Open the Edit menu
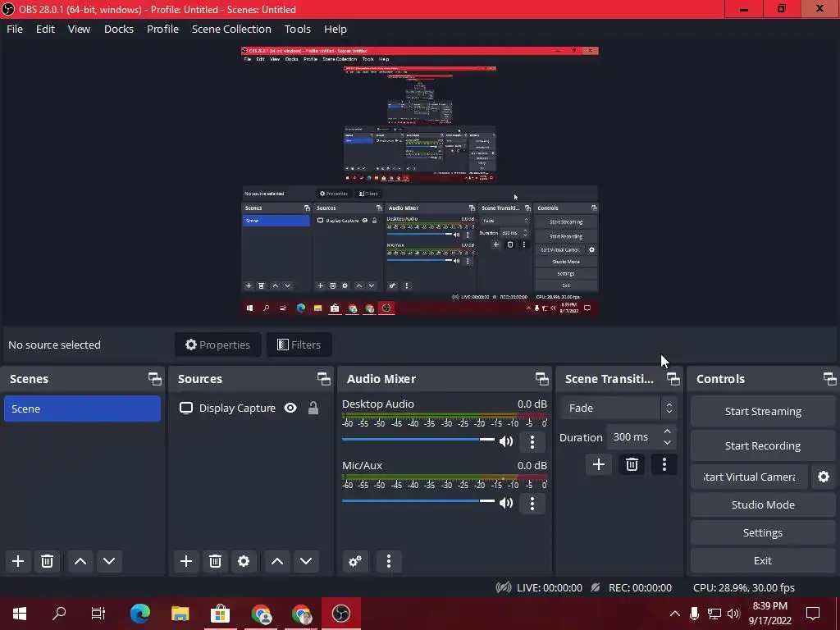This screenshot has height=630, width=840. [x=46, y=29]
